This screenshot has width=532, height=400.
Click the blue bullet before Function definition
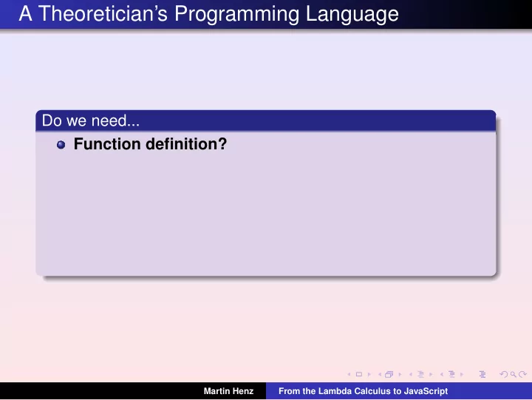(61, 145)
